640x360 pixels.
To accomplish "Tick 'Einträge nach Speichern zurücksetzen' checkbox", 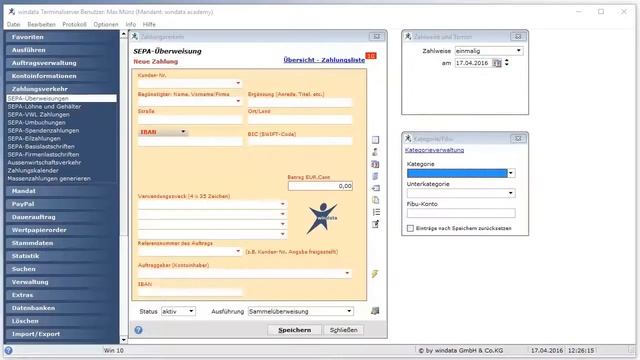I will click(x=410, y=228).
